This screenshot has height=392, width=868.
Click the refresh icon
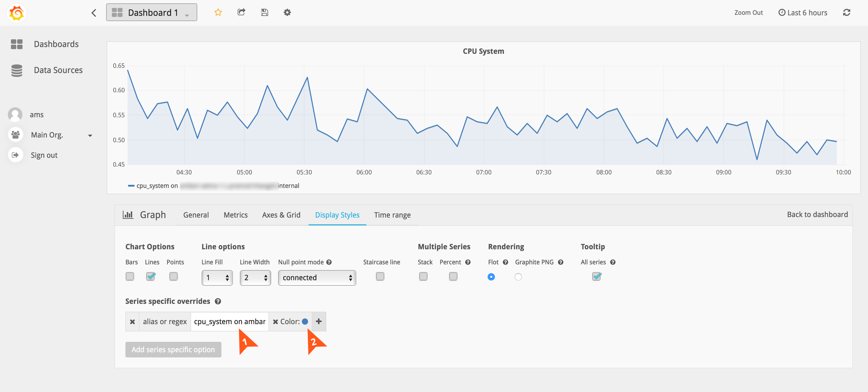pyautogui.click(x=846, y=12)
